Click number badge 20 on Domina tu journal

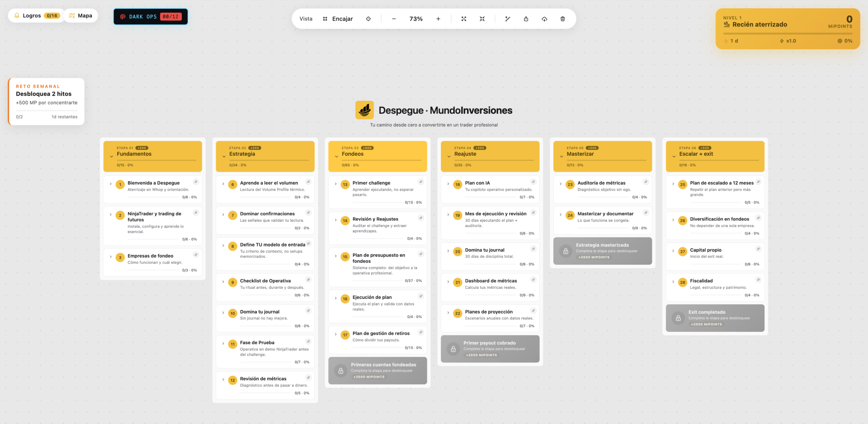(457, 251)
